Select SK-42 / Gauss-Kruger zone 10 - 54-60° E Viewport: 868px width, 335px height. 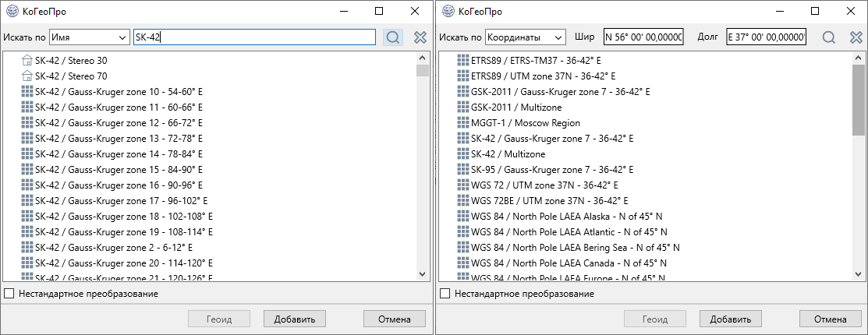119,92
